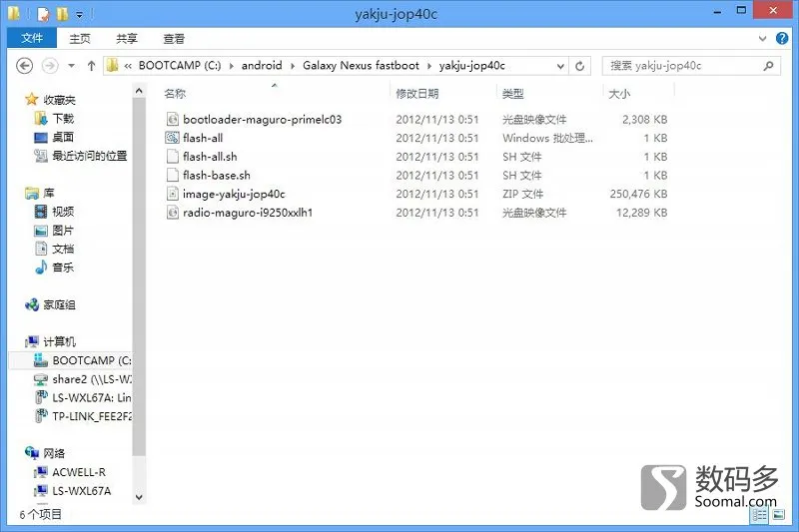Open TP-LINK_FEE2F2 device in sidebar
Image resolution: width=799 pixels, height=532 pixels.
(92, 416)
